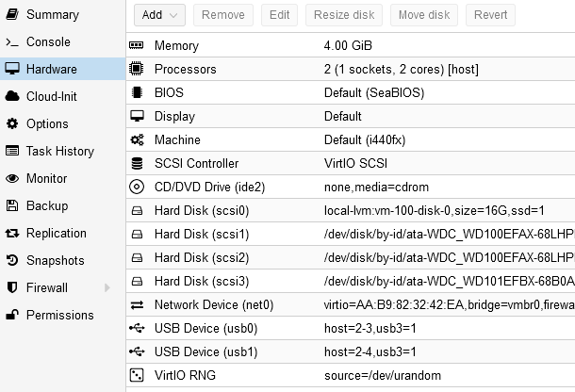
Task: Click the Resize disk button
Action: 343,15
